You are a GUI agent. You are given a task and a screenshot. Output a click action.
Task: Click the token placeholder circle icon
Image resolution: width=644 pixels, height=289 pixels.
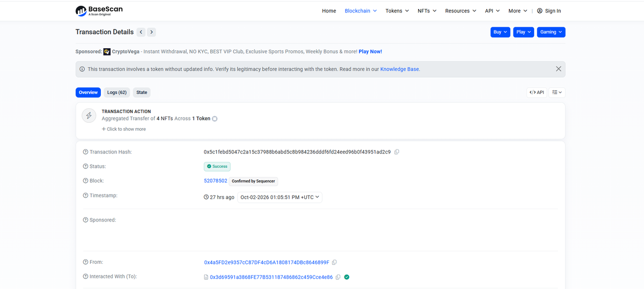[215, 118]
